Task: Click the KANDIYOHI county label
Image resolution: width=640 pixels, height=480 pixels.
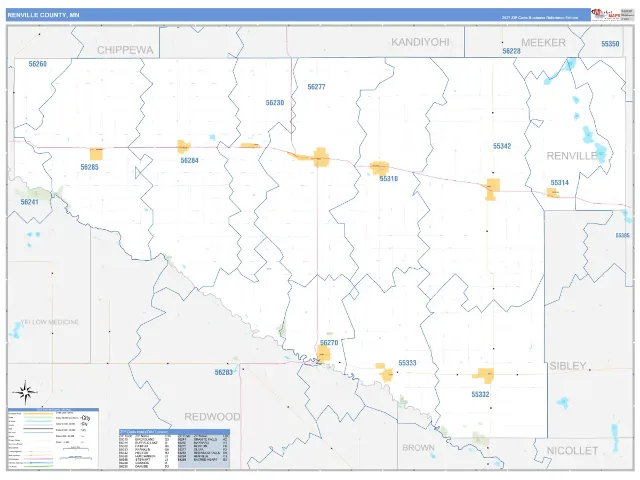Action: (420, 42)
